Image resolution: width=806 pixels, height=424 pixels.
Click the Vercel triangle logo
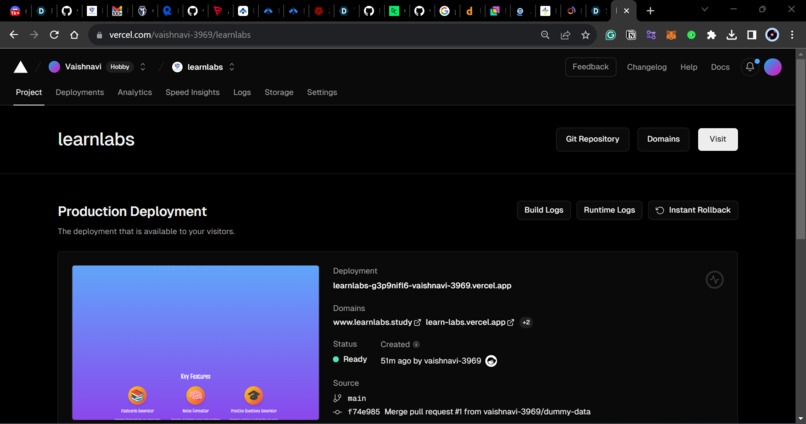[x=21, y=67]
